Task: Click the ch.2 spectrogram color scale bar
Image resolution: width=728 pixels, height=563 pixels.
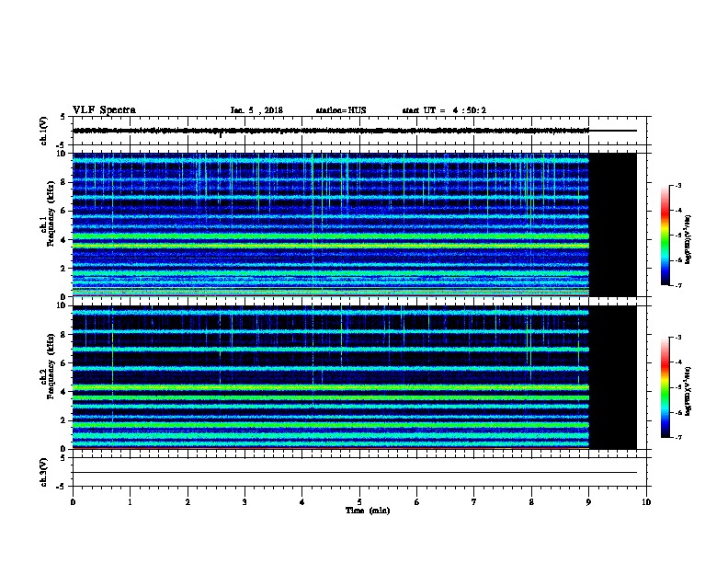Action: coord(665,387)
